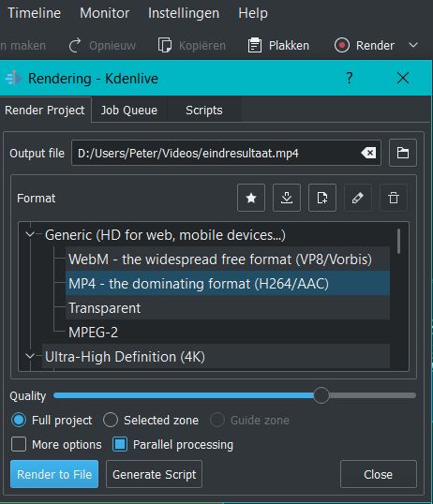Switch to the Scripts tab
This screenshot has height=504, width=433.
coord(204,111)
